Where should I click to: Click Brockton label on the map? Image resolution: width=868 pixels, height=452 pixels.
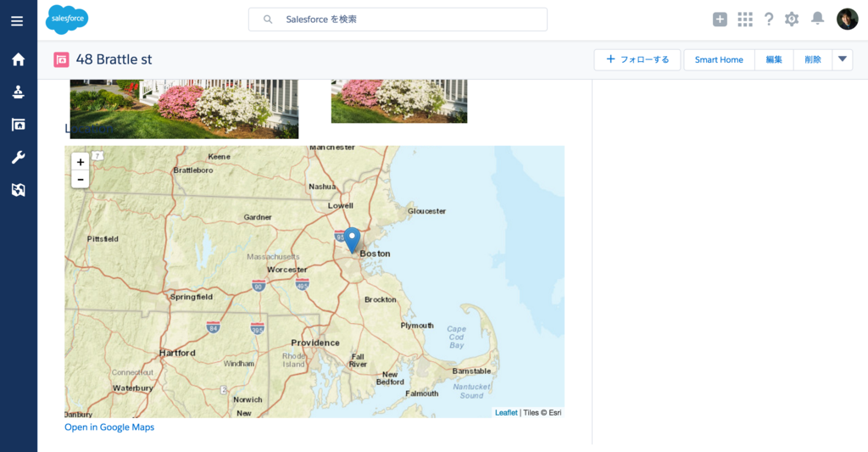click(x=381, y=299)
